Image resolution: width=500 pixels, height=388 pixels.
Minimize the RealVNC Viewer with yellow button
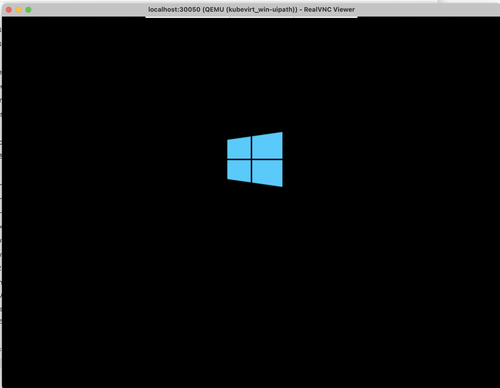click(19, 10)
